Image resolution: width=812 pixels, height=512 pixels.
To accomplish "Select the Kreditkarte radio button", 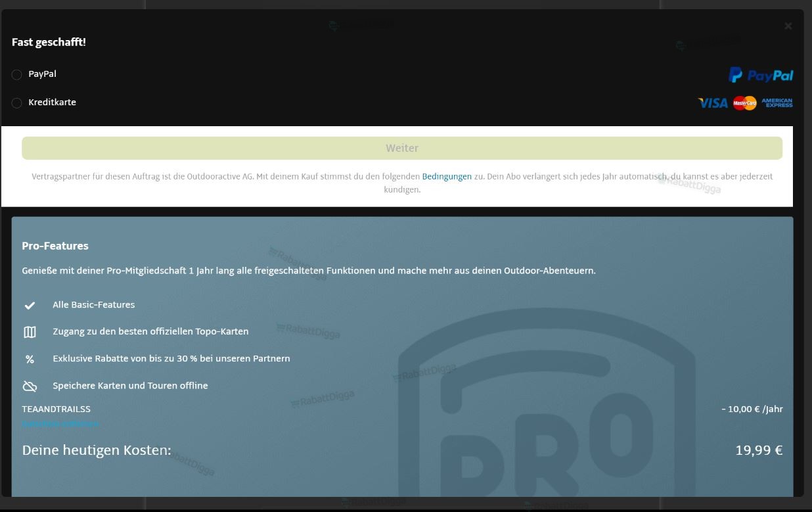I will point(17,103).
